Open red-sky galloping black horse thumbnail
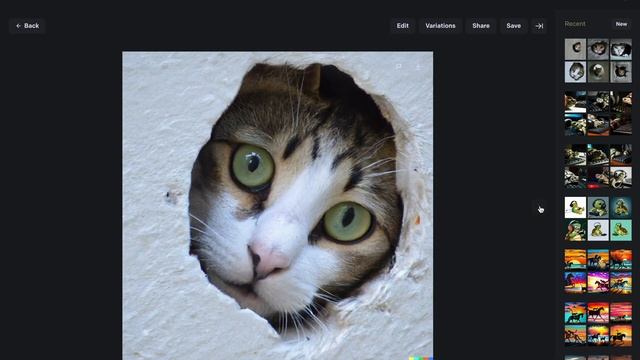Image resolution: width=640 pixels, height=360 pixels. coord(598,313)
